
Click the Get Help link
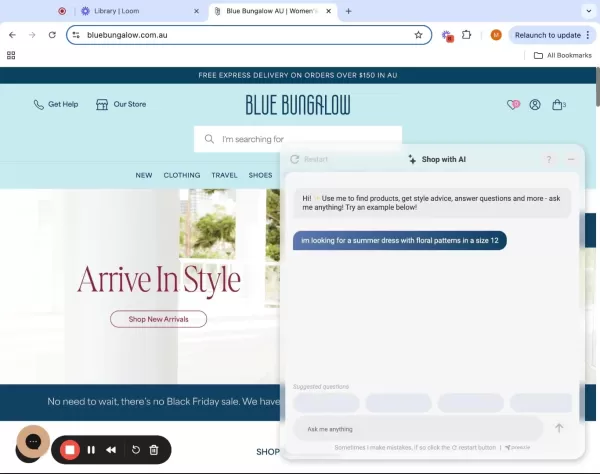56,104
